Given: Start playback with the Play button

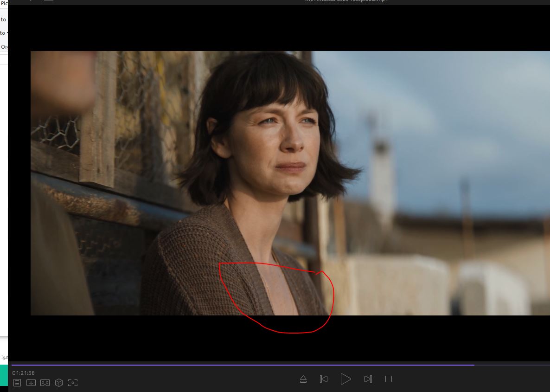Looking at the screenshot, I should (345, 379).
